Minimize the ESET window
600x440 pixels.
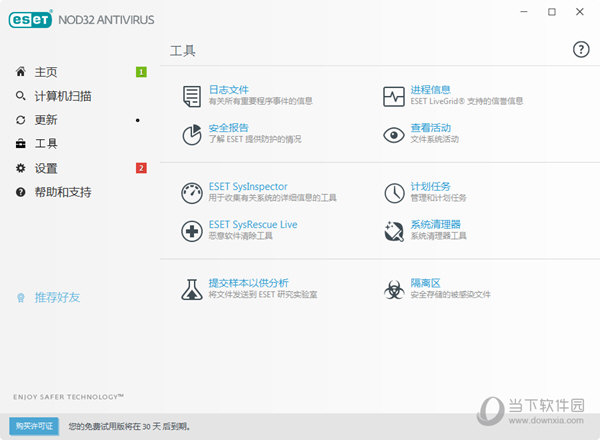(524, 12)
